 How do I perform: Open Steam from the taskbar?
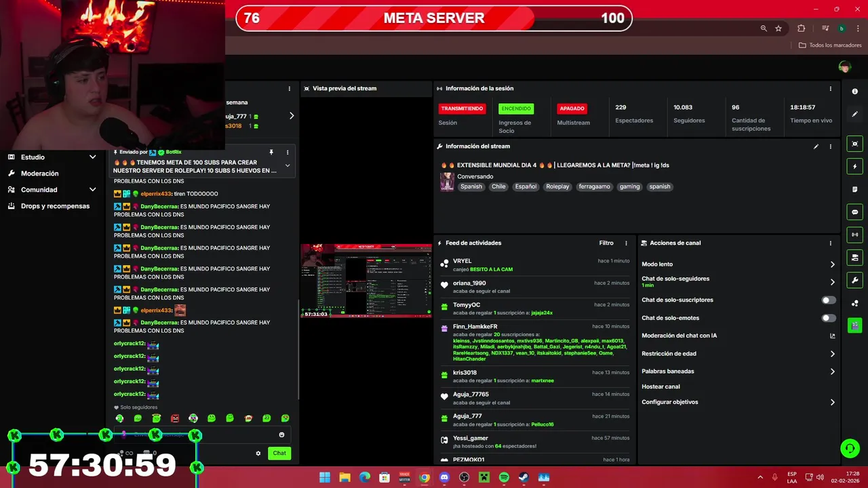(x=524, y=477)
